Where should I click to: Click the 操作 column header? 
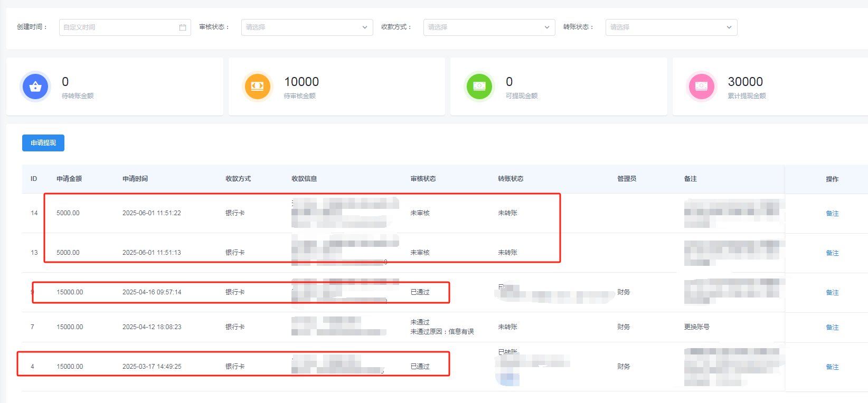pos(832,179)
